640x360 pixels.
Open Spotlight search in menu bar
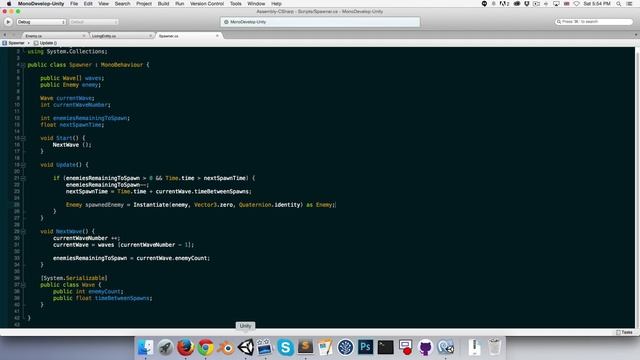pos(619,4)
